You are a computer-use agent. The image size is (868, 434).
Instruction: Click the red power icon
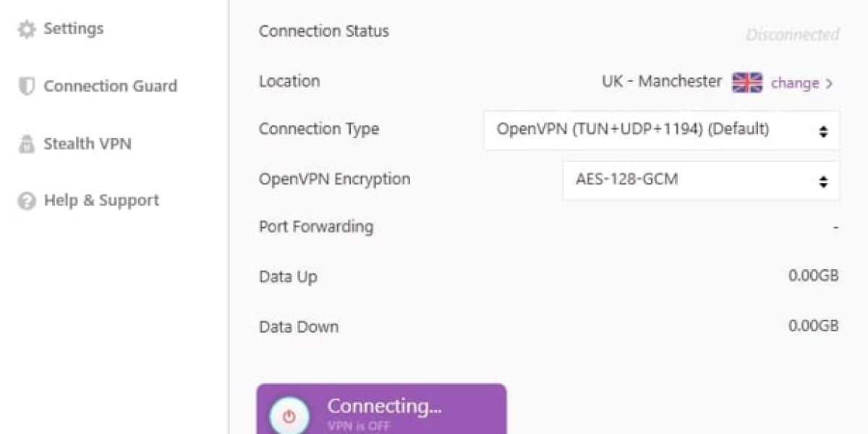[289, 417]
